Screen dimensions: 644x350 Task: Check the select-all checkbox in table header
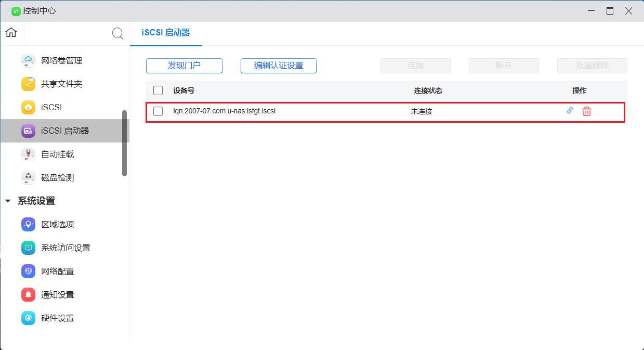[158, 90]
